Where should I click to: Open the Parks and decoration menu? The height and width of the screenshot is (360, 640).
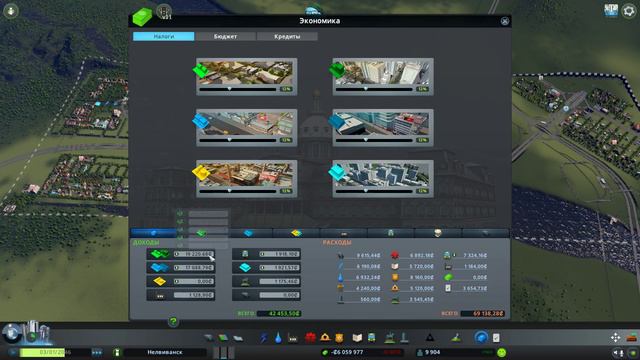[390, 338]
